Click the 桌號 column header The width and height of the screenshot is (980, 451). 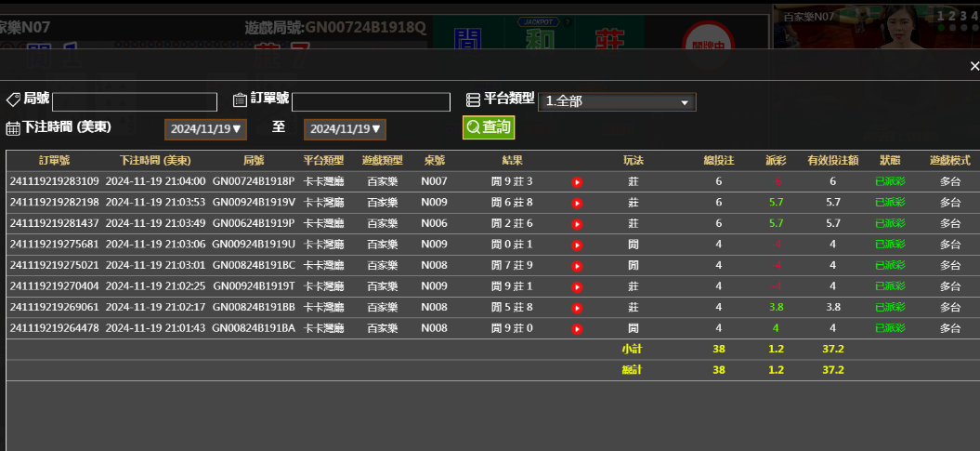tap(434, 161)
